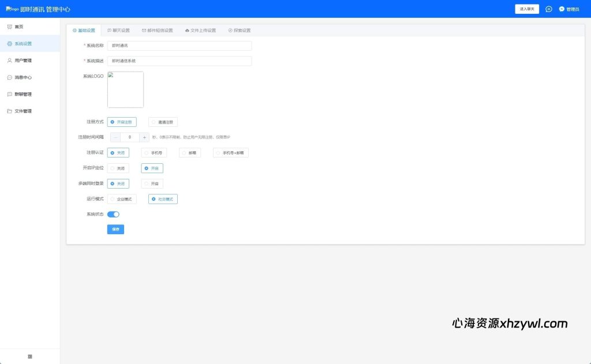The image size is (591, 364).
Task: Click the message icon in top header
Action: (x=548, y=9)
